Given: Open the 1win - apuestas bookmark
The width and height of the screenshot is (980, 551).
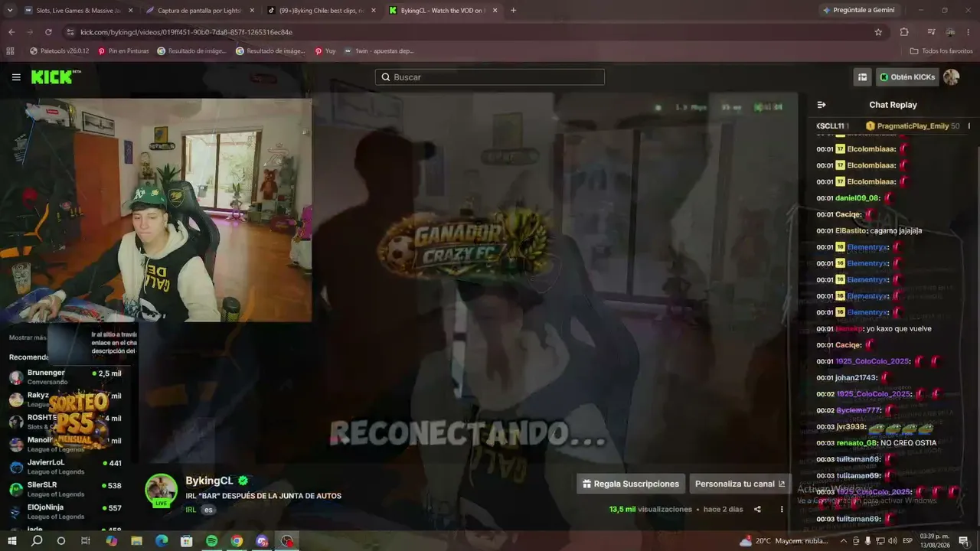Looking at the screenshot, I should point(379,51).
